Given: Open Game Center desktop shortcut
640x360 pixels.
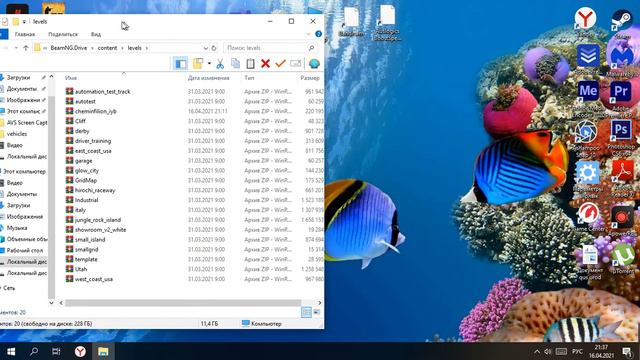Looking at the screenshot, I should coord(589,216).
